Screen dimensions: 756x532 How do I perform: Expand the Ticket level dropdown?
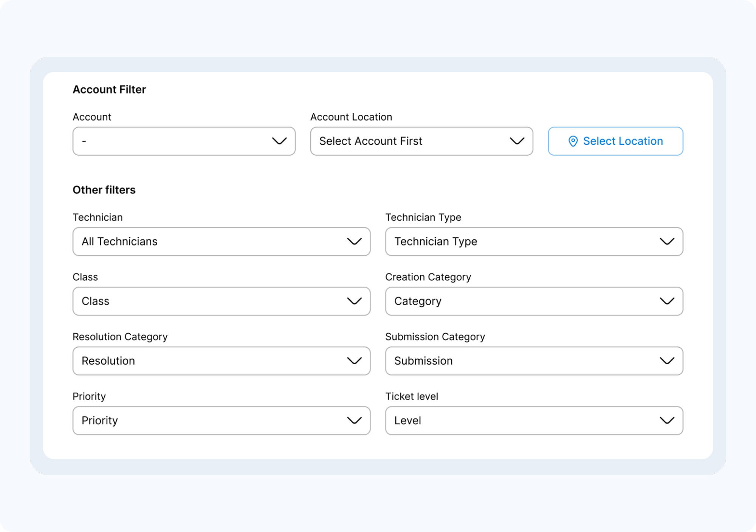tap(534, 421)
